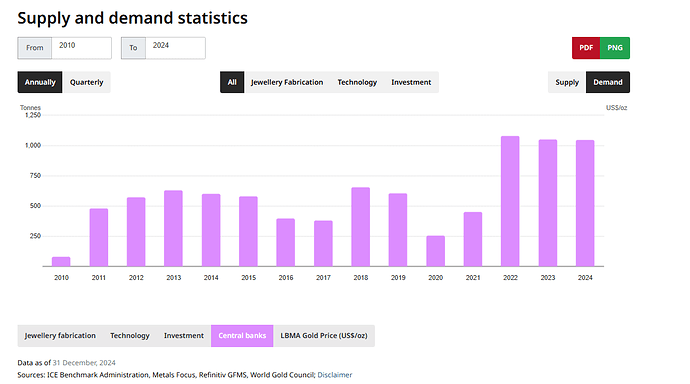Show LBMA Gold Price series
Image resolution: width=690 pixels, height=384 pixels.
(x=324, y=336)
